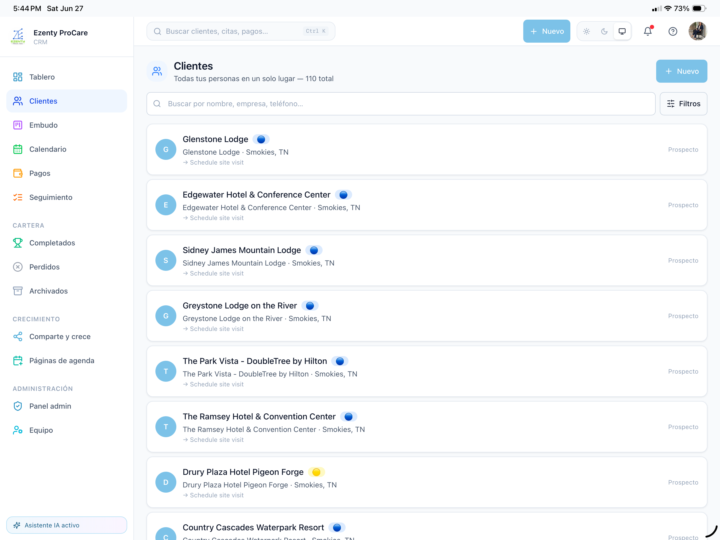Open the user profile avatar

point(698,31)
